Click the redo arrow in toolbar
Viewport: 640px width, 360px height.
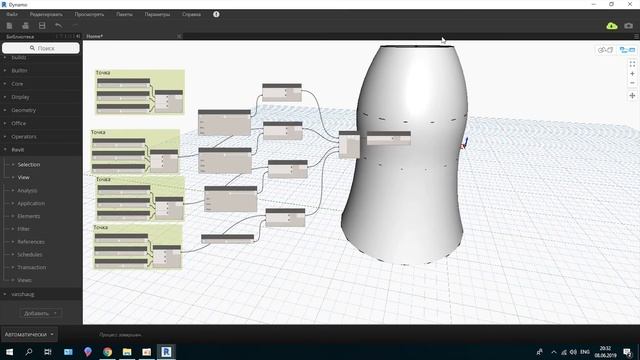pos(75,26)
